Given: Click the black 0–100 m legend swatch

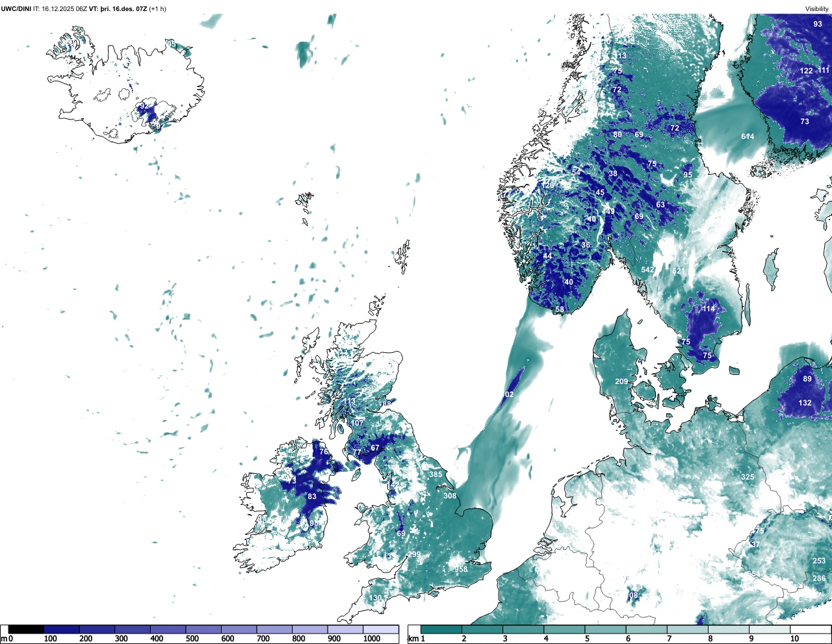Looking at the screenshot, I should click(x=26, y=630).
